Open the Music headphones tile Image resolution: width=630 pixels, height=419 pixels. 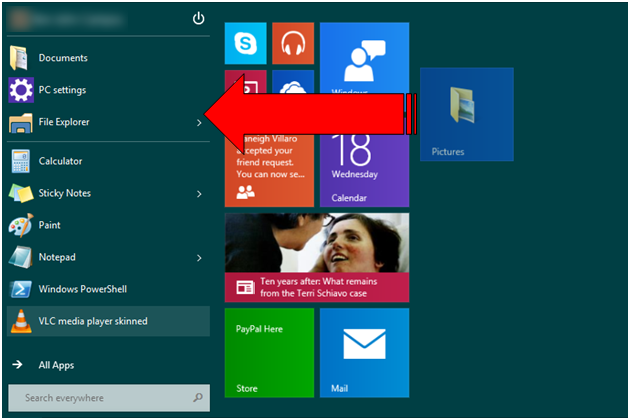[293, 43]
